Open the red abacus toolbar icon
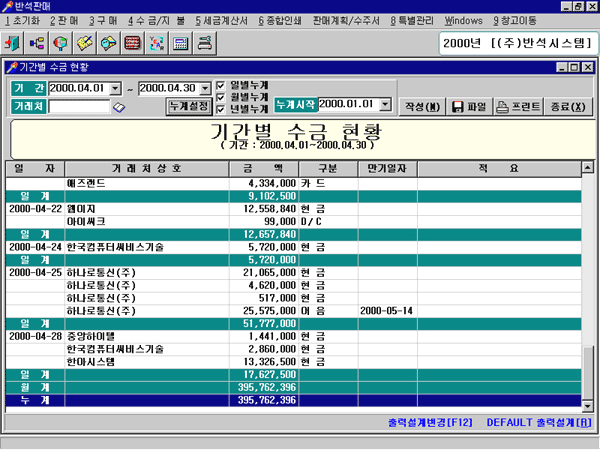Screen dimensions: 600x450 click(x=132, y=43)
